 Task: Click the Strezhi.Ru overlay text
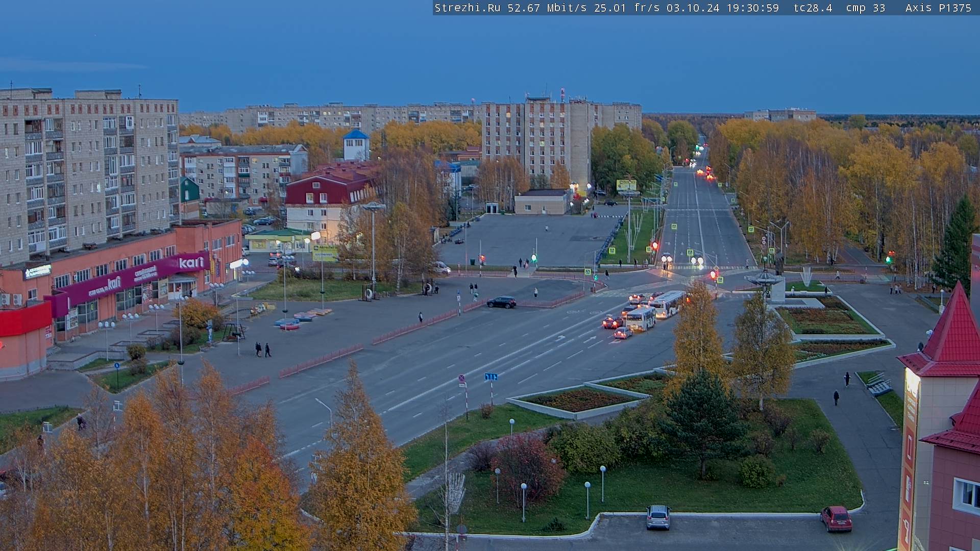(468, 8)
